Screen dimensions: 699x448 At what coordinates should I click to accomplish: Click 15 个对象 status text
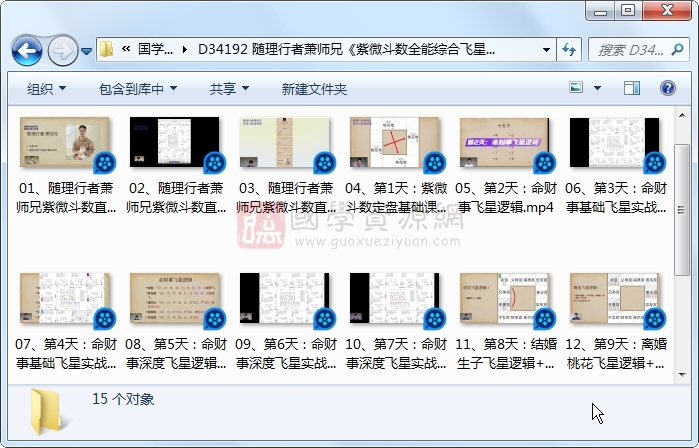click(x=123, y=399)
